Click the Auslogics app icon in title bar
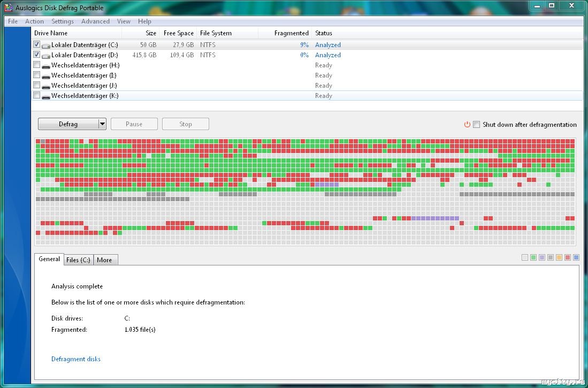The height and width of the screenshot is (388, 588). pyautogui.click(x=8, y=7)
